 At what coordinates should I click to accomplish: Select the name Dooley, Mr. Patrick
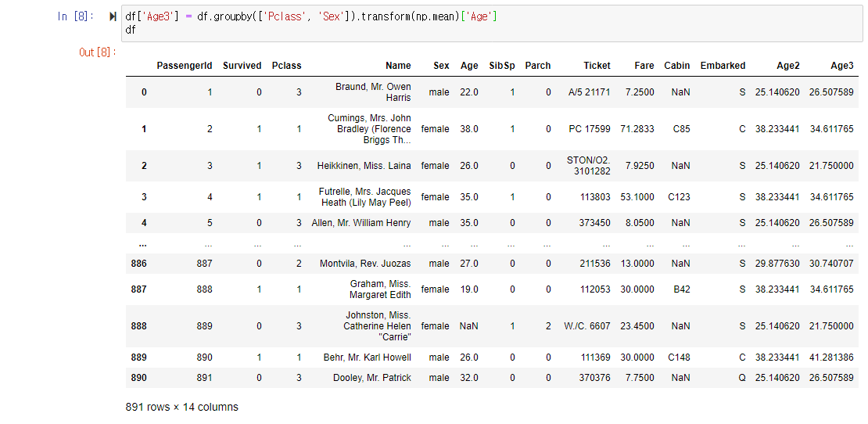point(372,378)
